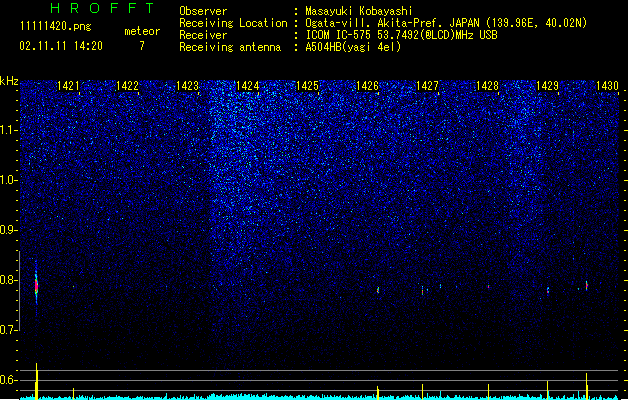
Task: Click the meteor echo at the 1428 mark
Action: 488,286
